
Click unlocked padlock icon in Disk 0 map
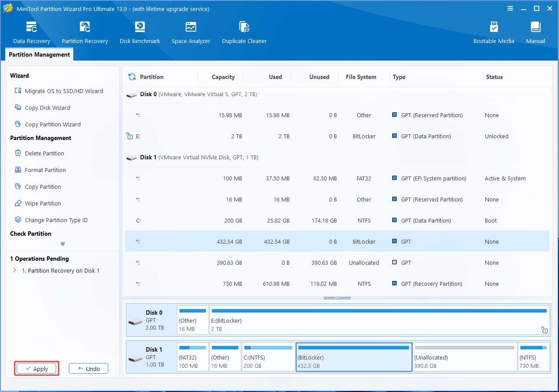tap(544, 330)
